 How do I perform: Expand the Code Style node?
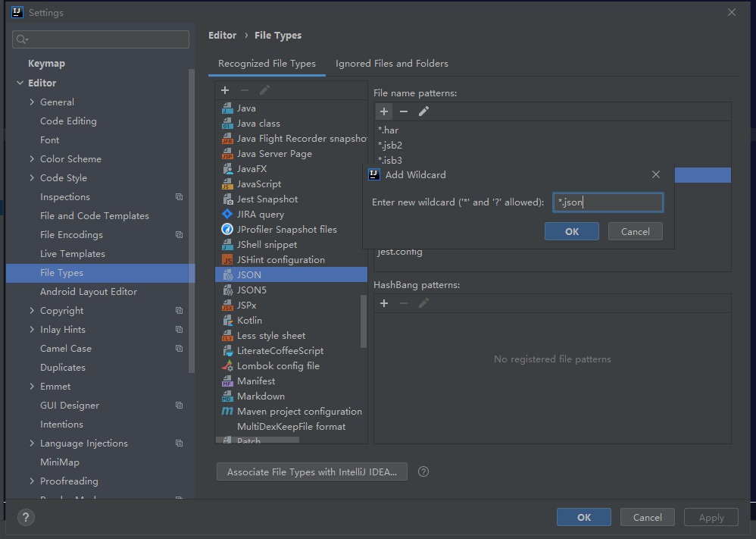tap(32, 177)
